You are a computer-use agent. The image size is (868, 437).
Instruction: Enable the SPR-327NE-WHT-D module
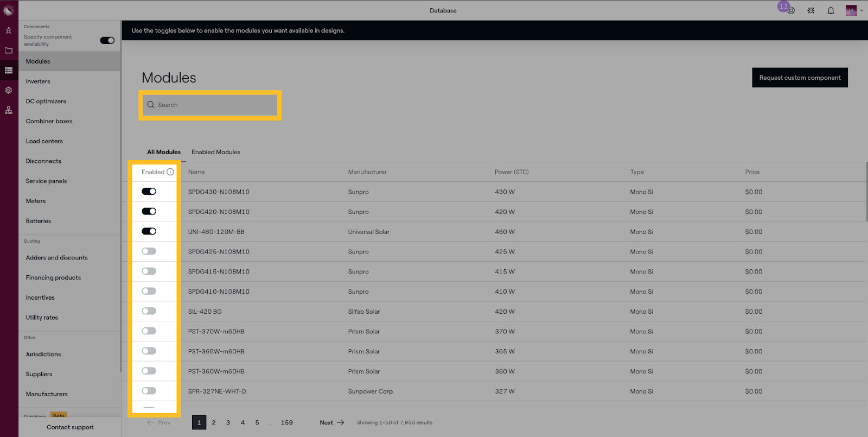149,391
